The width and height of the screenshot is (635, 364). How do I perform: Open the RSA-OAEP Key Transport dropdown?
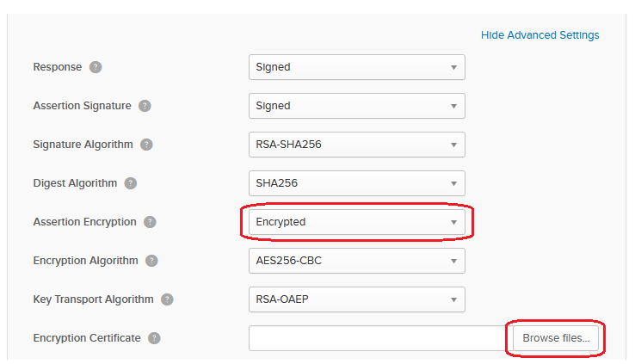coord(357,299)
